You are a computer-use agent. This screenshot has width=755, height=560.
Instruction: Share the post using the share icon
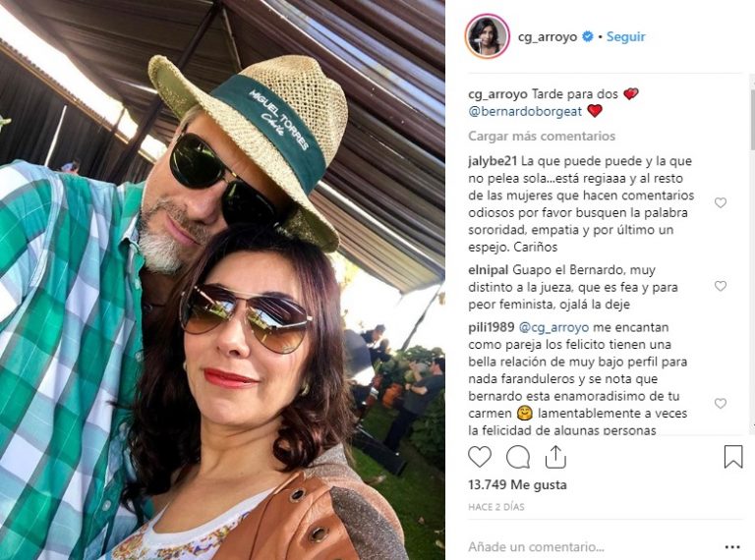(x=555, y=457)
